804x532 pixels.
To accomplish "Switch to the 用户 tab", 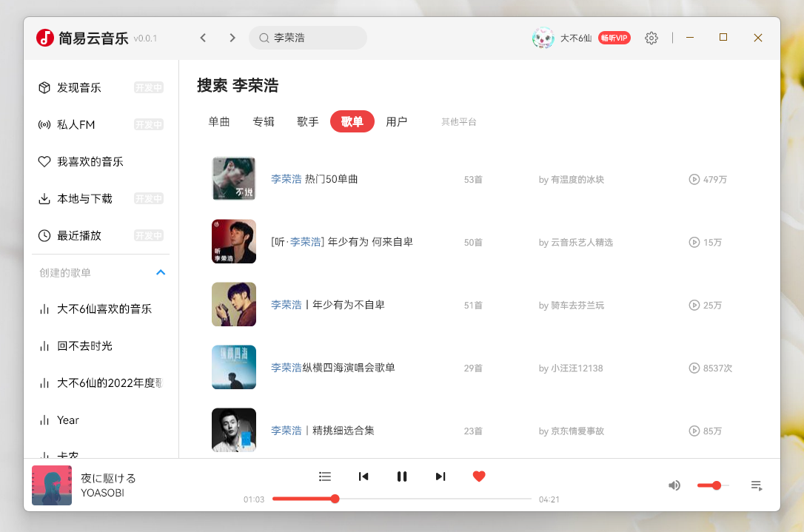I will click(396, 121).
